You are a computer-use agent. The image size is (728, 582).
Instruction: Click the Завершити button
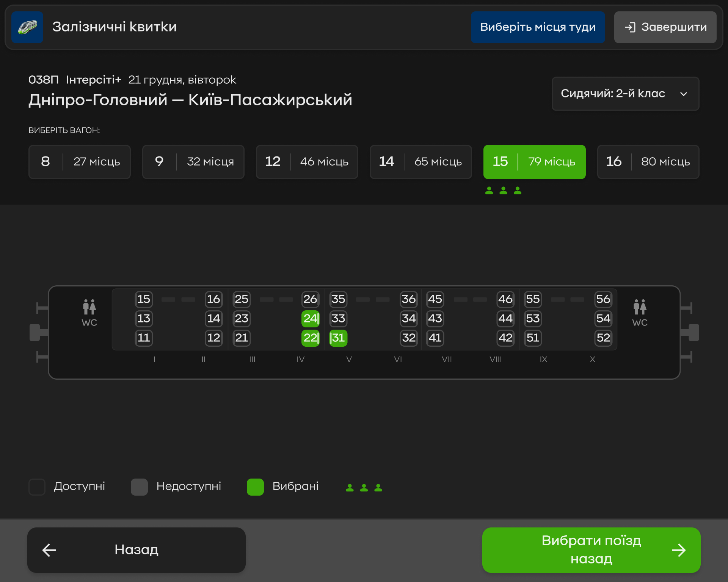665,27
